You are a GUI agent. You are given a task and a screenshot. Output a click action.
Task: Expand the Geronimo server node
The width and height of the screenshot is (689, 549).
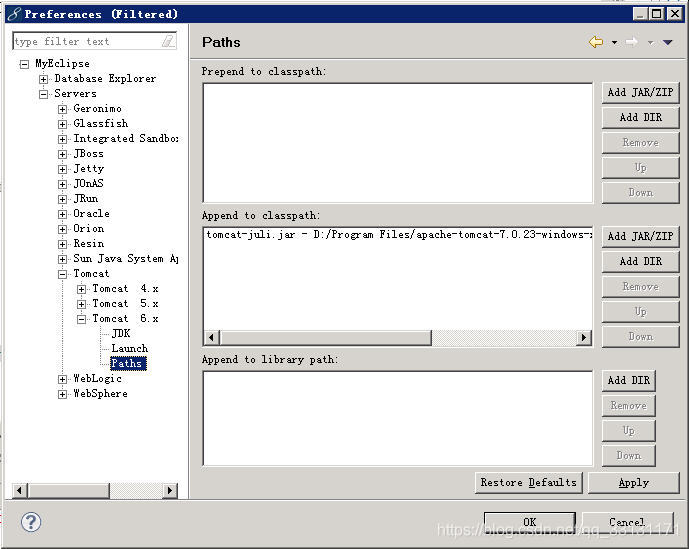[62, 109]
